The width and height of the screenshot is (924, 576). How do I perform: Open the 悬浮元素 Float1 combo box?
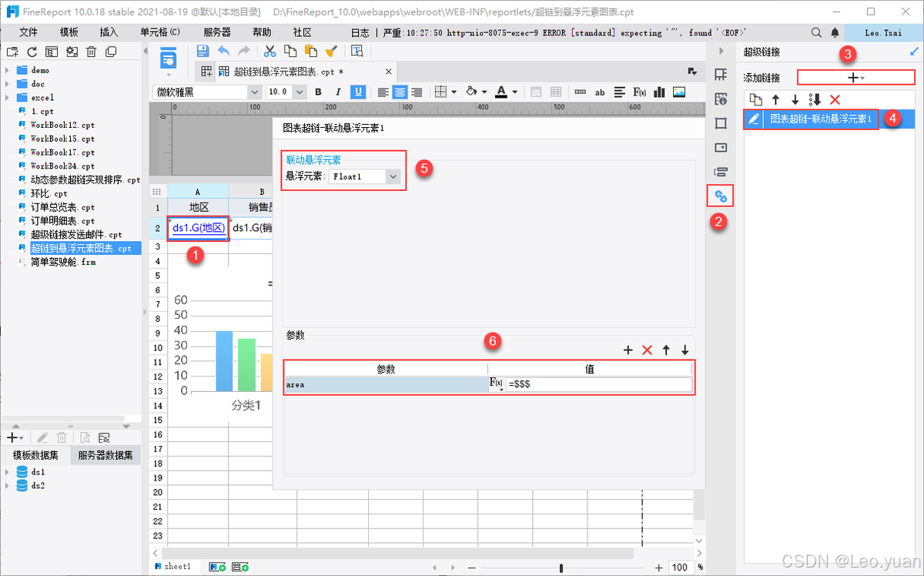365,176
